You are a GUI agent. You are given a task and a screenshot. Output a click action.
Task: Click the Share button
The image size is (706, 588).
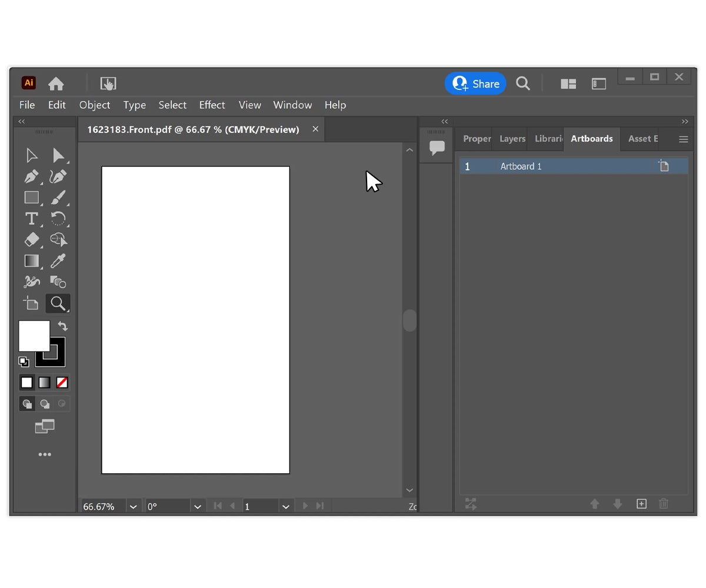(475, 83)
